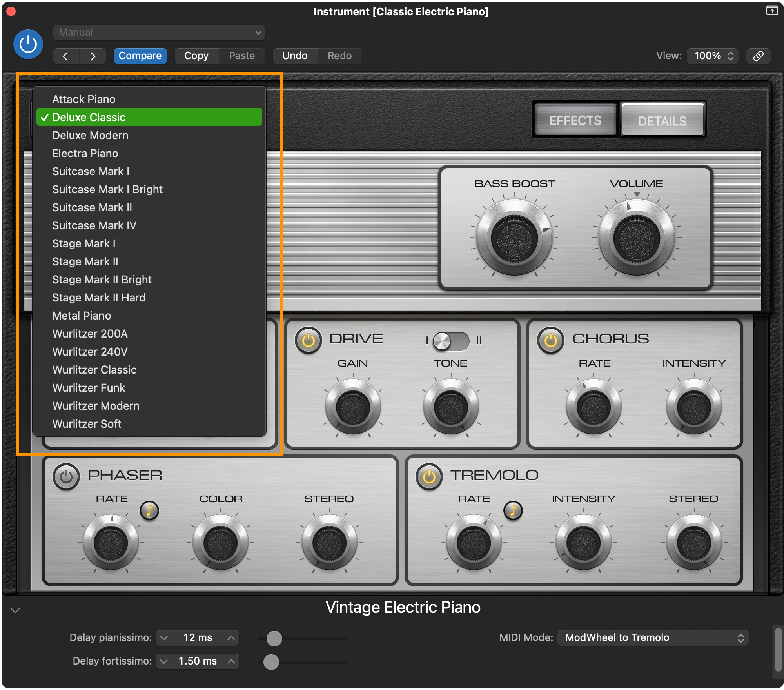Image resolution: width=784 pixels, height=690 pixels.
Task: Decrease Delay pianissimo with down chevron
Action: [164, 638]
